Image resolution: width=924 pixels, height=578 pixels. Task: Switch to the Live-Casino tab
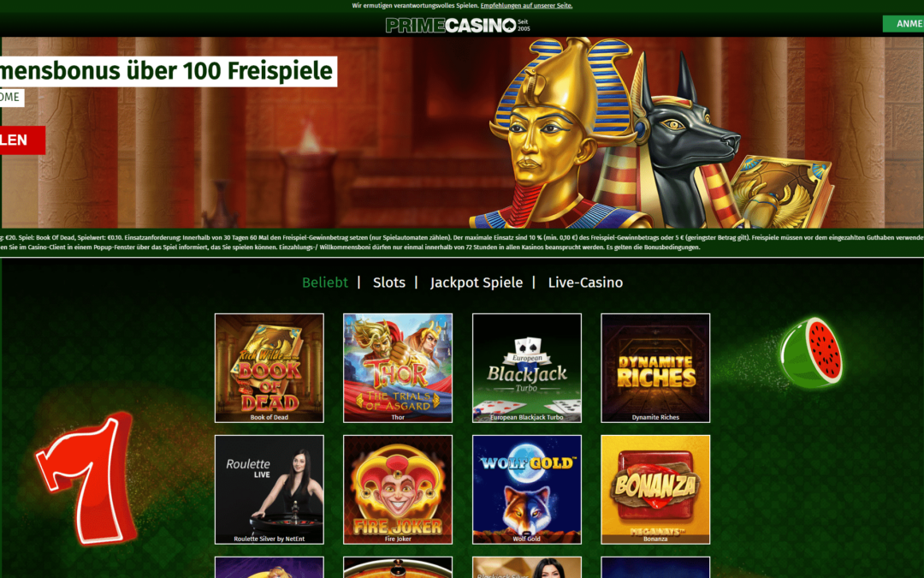[x=585, y=283]
